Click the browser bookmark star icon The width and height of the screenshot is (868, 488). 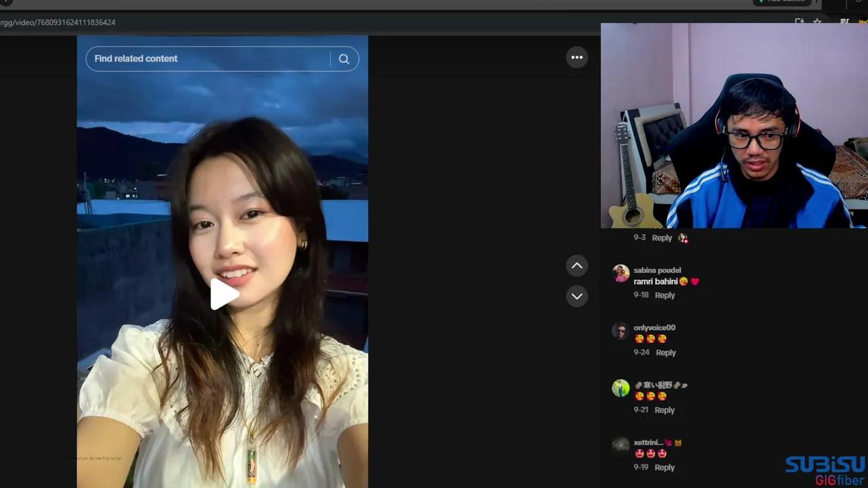pos(817,22)
